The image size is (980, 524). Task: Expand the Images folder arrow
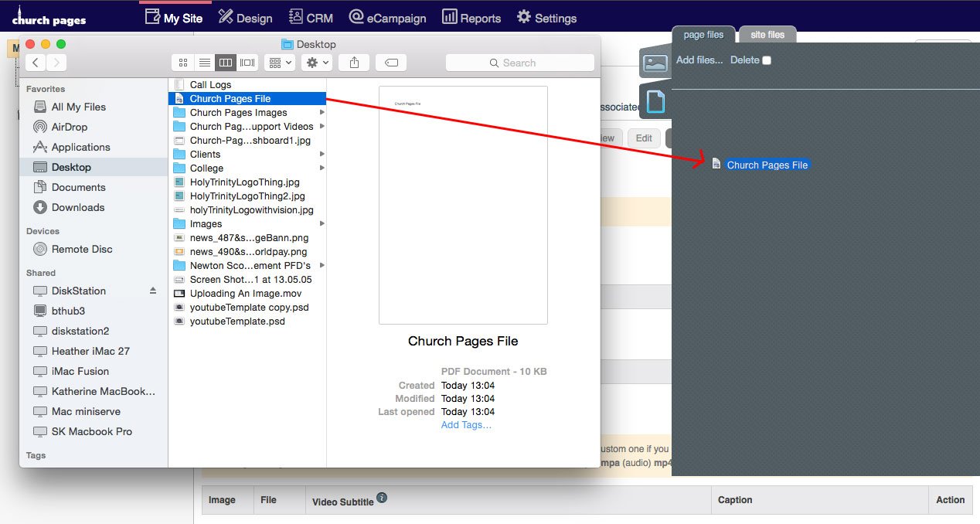pyautogui.click(x=322, y=224)
